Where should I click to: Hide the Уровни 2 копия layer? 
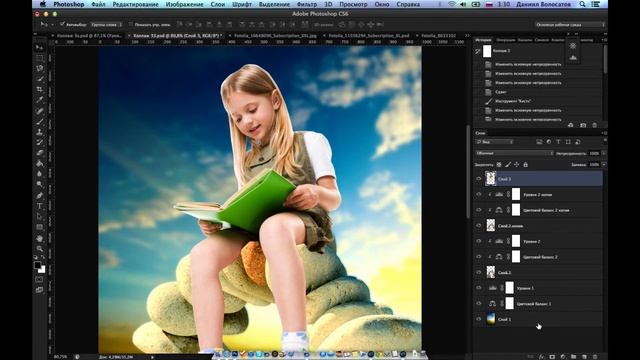479,195
